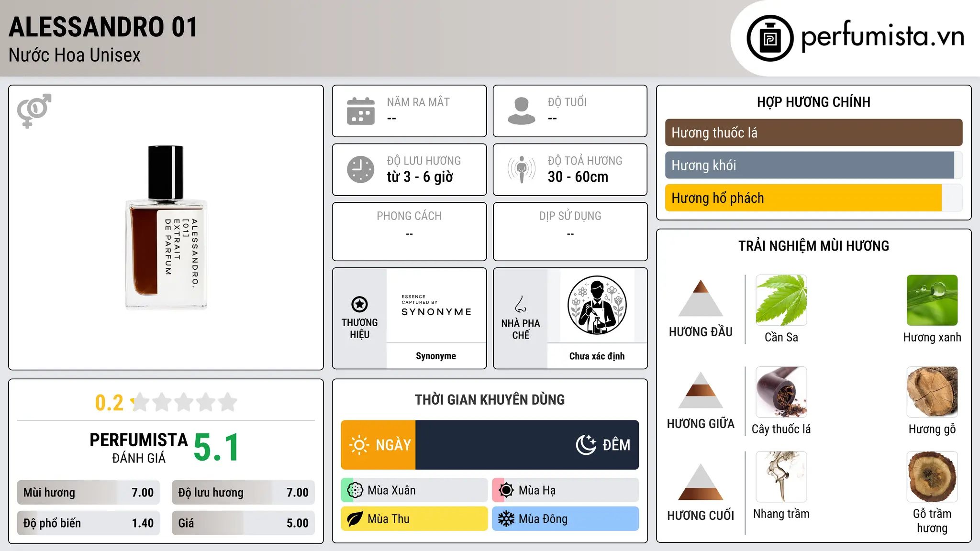The image size is (980, 551).
Task: Click the Hương hổ phách accord bar
Action: [x=813, y=198]
